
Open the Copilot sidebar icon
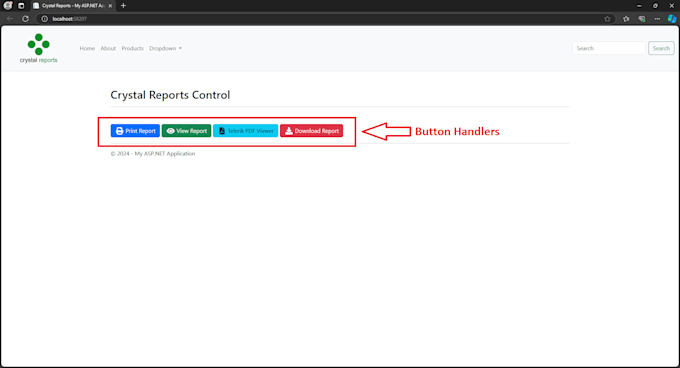point(672,19)
